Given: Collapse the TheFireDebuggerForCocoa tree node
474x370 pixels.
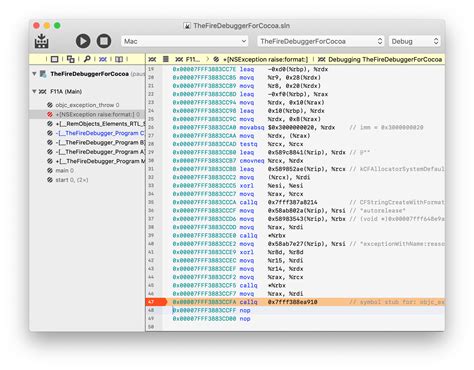Looking at the screenshot, I should 34,73.
